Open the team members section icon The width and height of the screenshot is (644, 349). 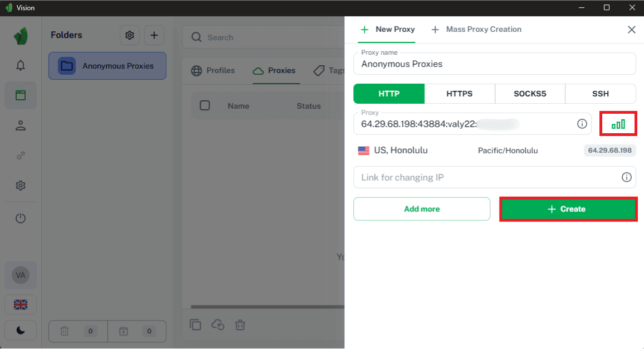(x=20, y=125)
